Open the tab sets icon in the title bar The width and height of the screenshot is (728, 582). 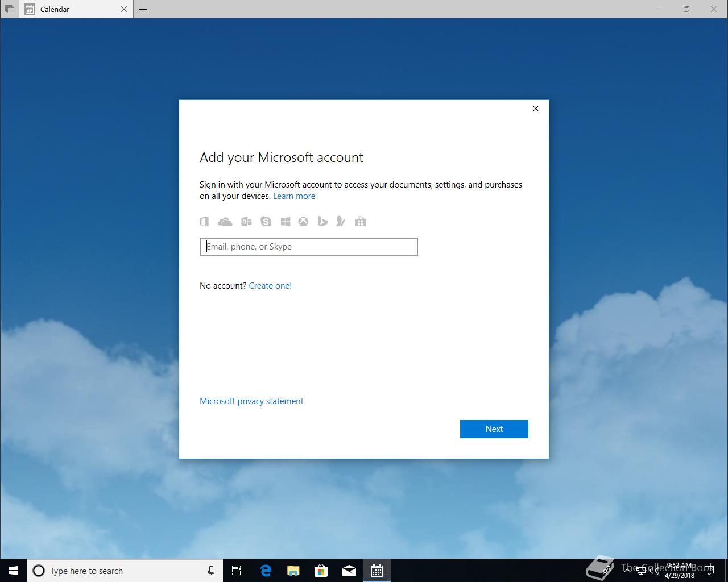(10, 9)
